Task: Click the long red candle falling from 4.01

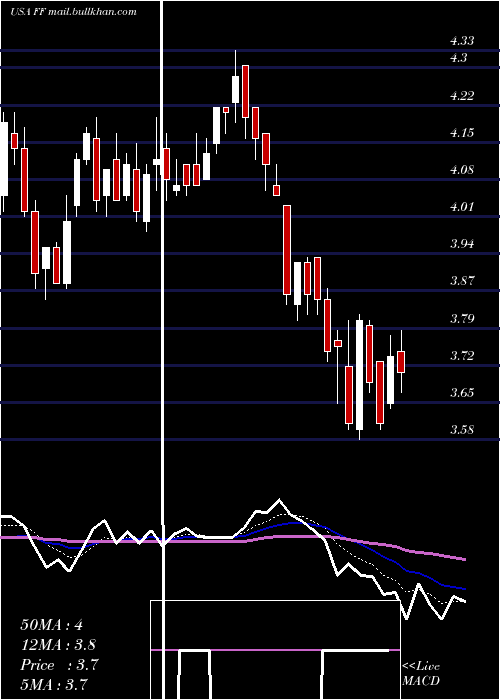Action: click(287, 250)
